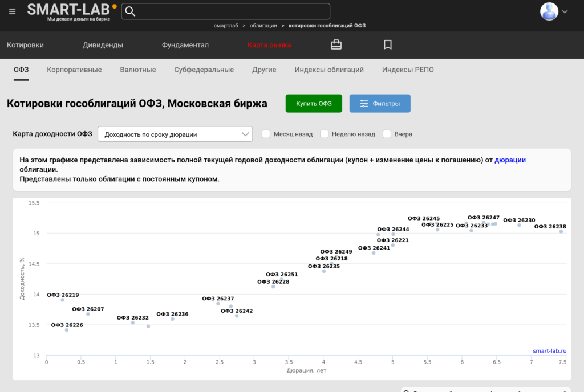
Task: Switch to Индексы облигаций tab
Action: click(x=329, y=70)
